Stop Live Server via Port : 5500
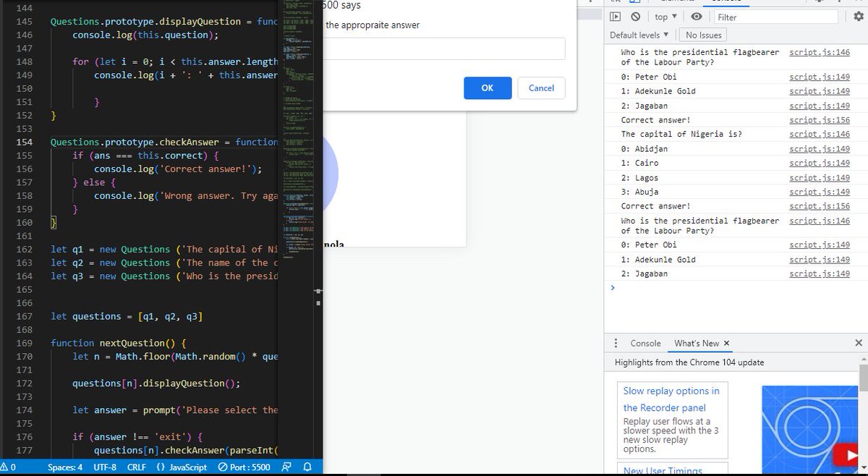This screenshot has width=868, height=476. tap(244, 467)
